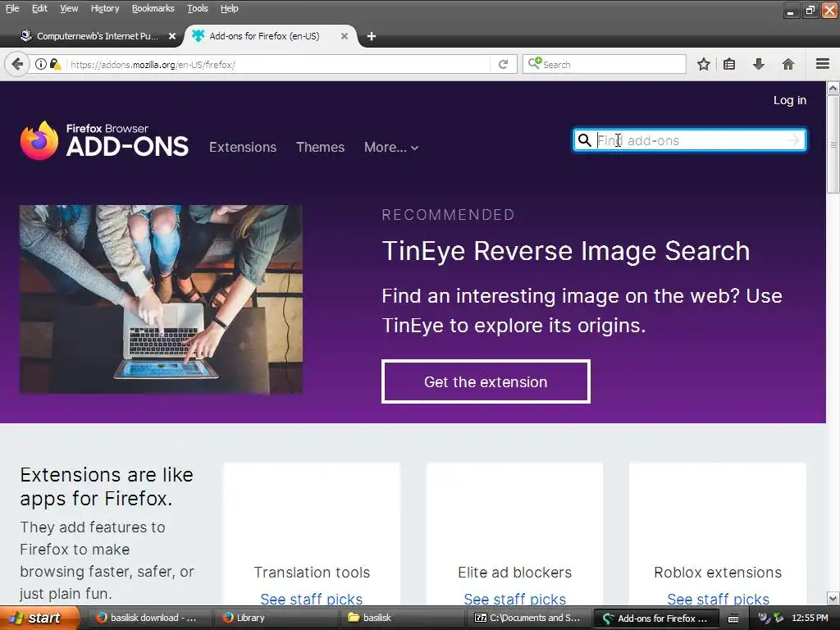Click the Roblox extensions card title
This screenshot has width=840, height=630.
[x=718, y=572]
